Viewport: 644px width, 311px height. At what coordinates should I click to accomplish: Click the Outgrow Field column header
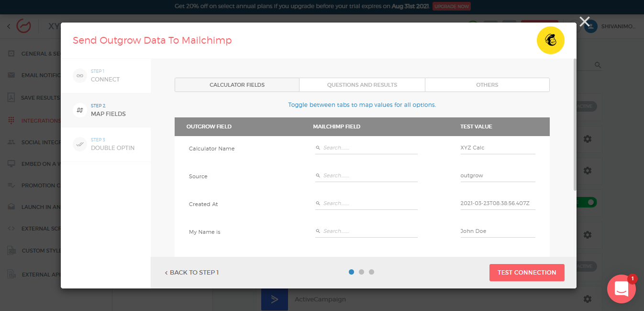(209, 127)
